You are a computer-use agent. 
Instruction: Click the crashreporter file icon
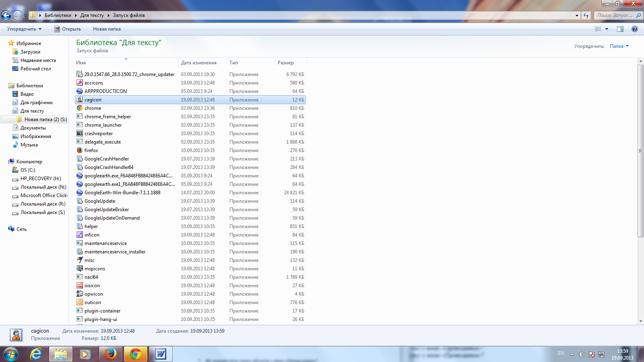click(x=80, y=134)
